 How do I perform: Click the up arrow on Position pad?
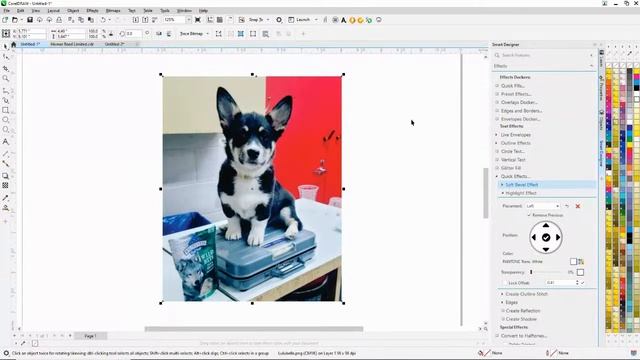click(546, 225)
